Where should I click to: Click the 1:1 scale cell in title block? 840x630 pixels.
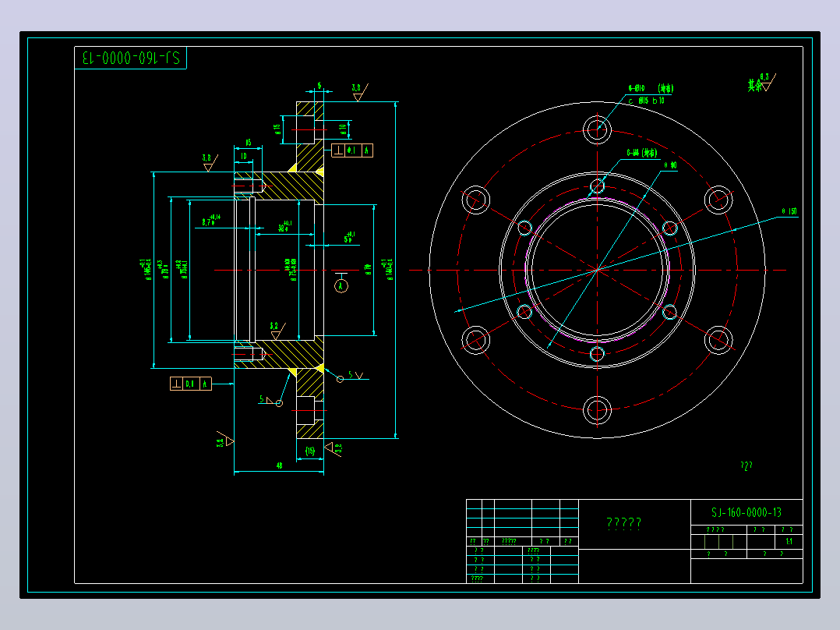click(789, 542)
